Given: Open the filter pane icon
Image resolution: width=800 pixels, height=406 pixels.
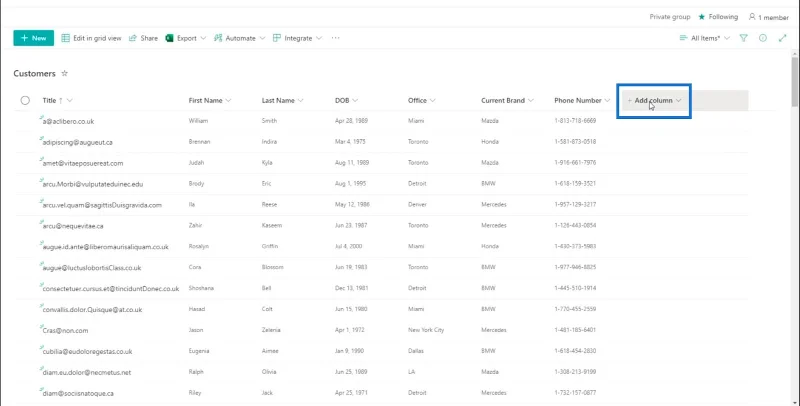Looking at the screenshot, I should tap(743, 38).
